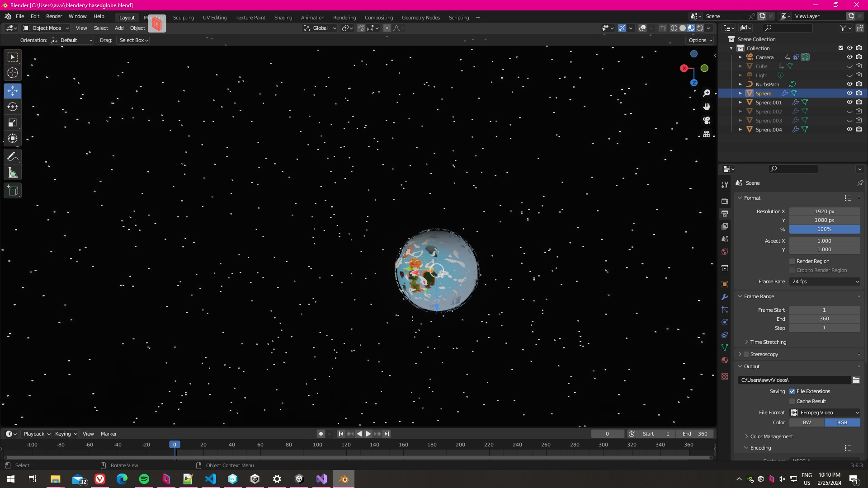Open the File Format FFmpeg Video dropdown
This screenshot has width=868, height=488.
pyautogui.click(x=825, y=413)
